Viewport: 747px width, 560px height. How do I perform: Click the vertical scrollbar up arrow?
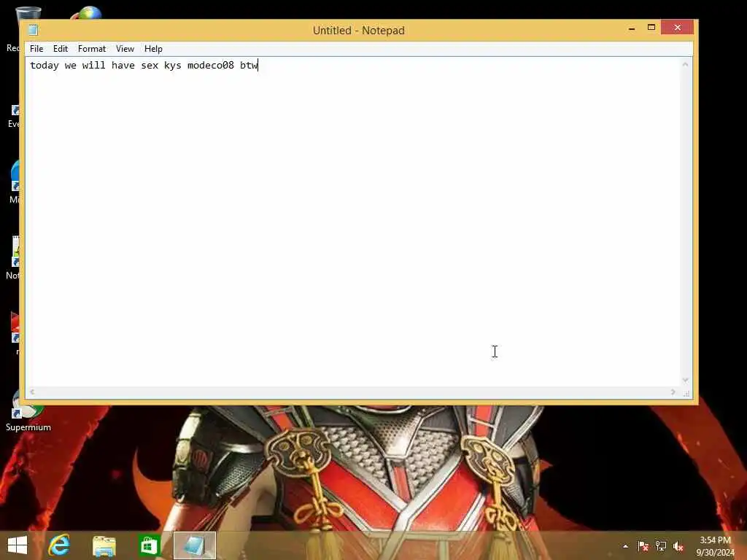685,64
